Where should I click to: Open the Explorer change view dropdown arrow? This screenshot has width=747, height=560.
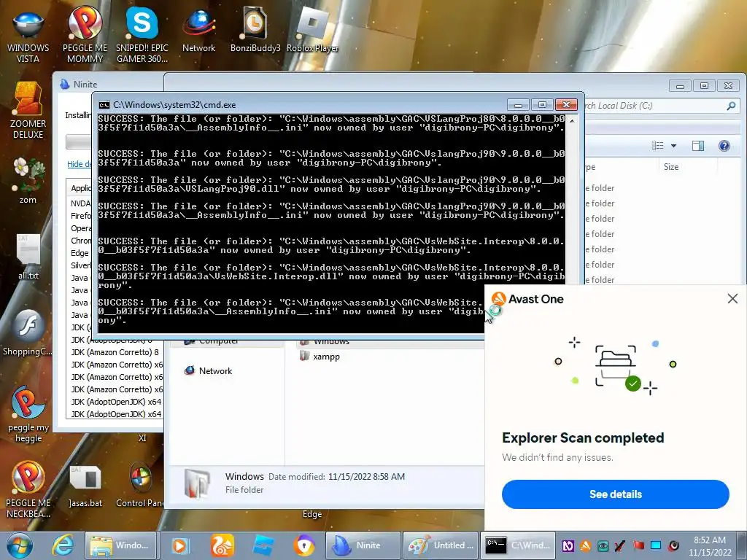click(673, 146)
